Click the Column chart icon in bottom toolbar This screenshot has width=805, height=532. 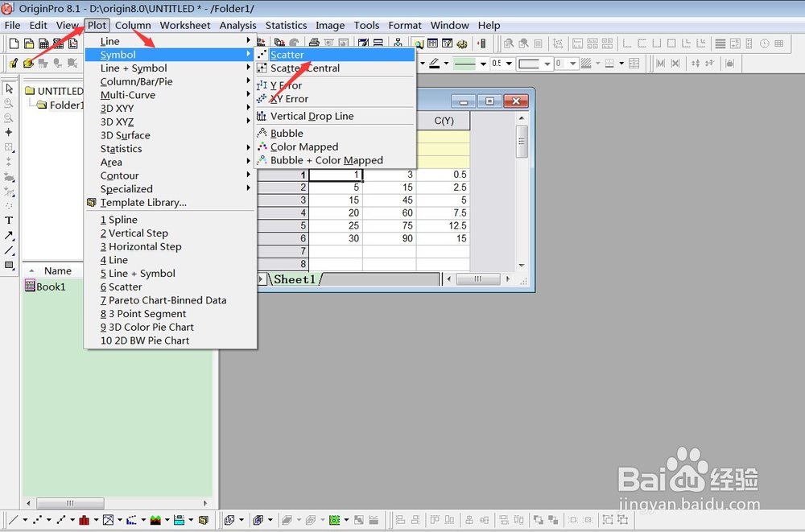85,520
